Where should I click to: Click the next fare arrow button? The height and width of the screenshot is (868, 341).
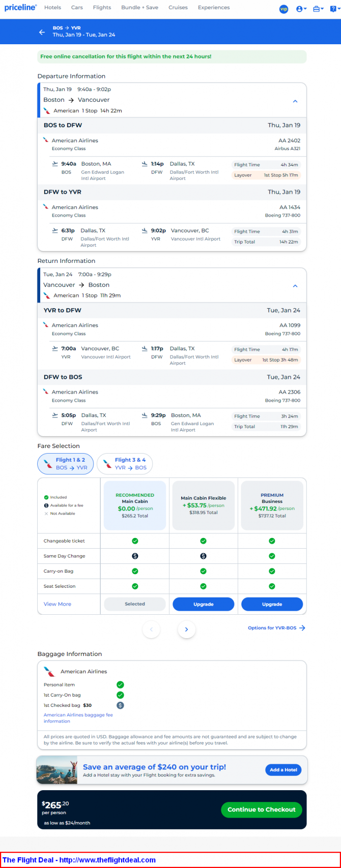[x=186, y=630]
